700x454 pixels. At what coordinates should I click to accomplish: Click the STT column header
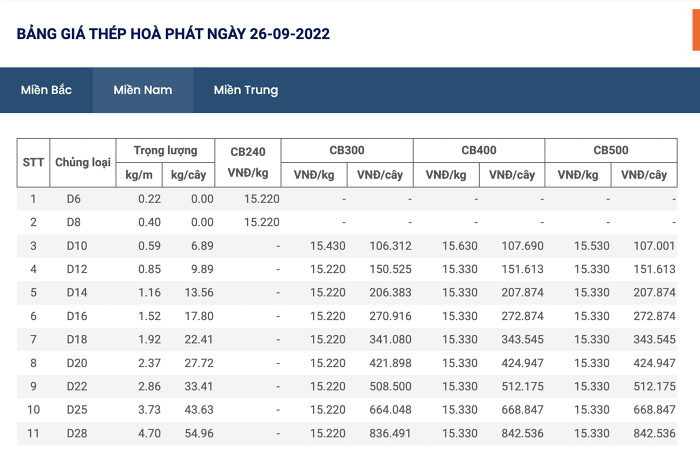coord(33,162)
